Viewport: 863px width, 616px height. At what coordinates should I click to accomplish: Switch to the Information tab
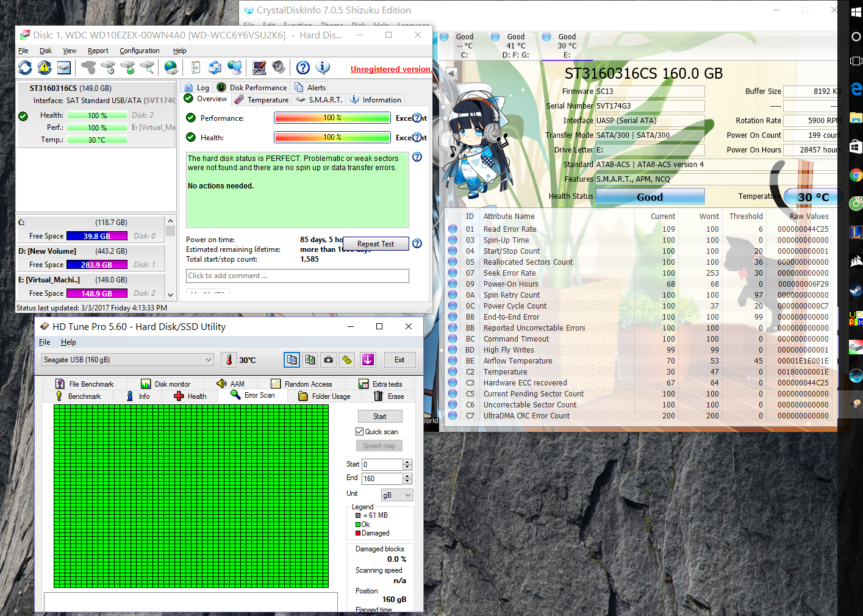[376, 99]
